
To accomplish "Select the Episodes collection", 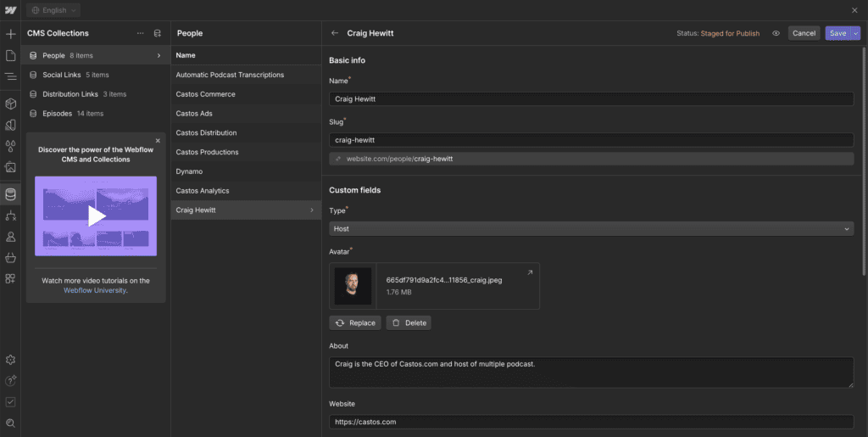I will tap(72, 114).
